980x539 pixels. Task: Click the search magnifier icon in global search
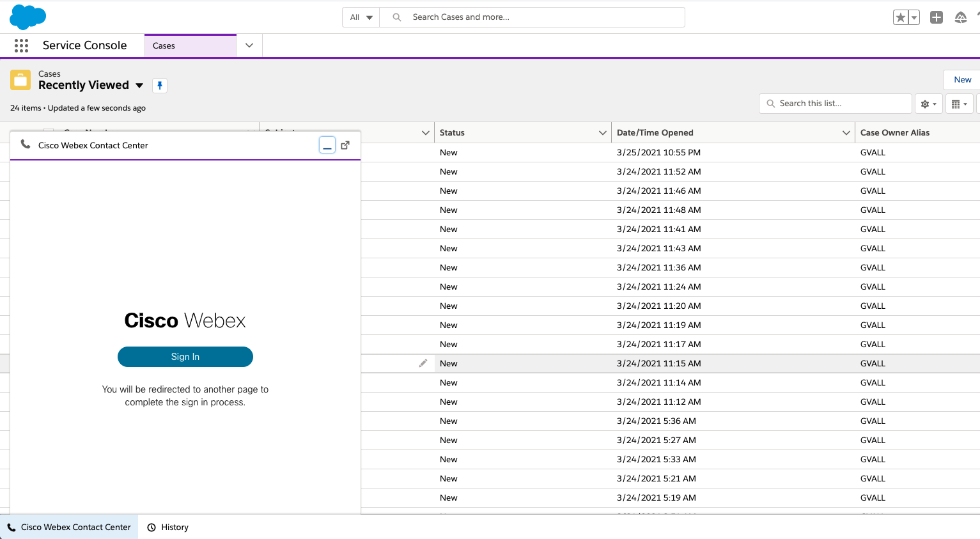pos(397,17)
